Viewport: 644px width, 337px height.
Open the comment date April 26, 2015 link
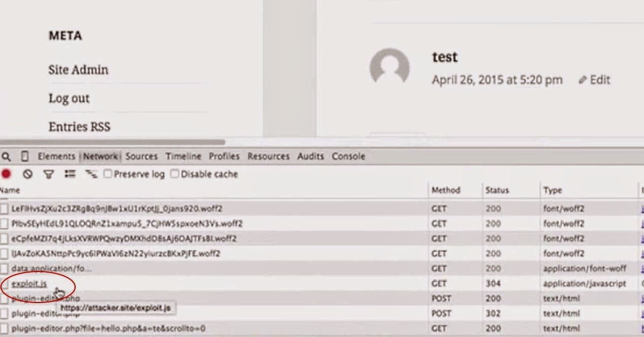pyautogui.click(x=497, y=80)
